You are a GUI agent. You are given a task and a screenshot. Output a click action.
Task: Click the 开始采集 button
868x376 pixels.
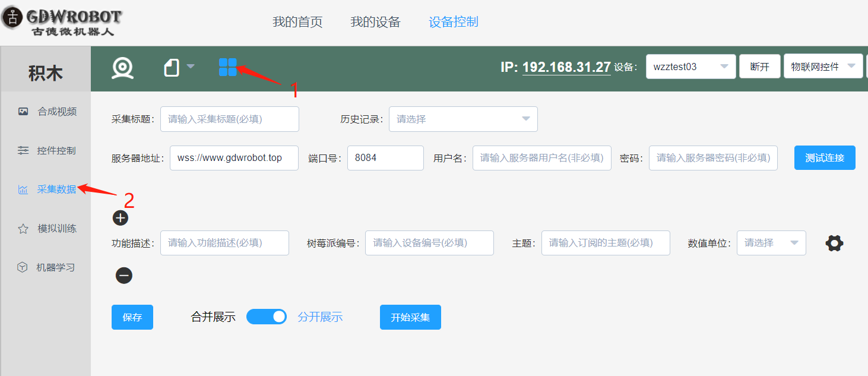410,317
